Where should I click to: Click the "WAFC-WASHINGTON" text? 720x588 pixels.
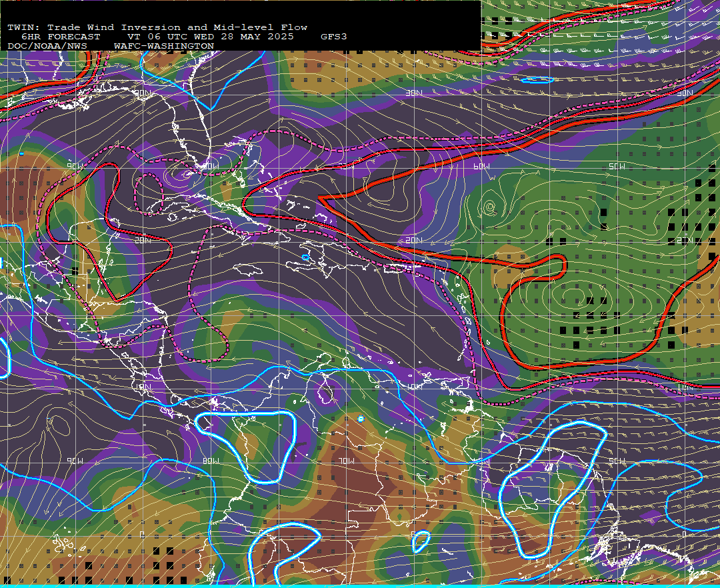coord(164,47)
